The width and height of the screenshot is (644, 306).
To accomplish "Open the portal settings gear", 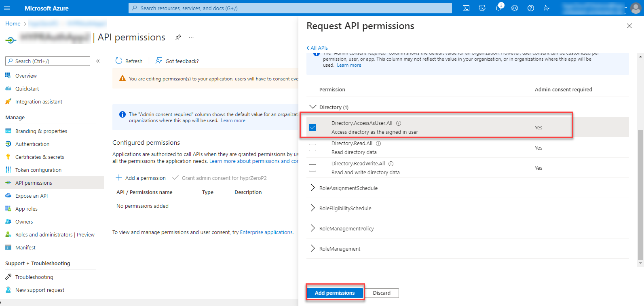I will point(515,8).
